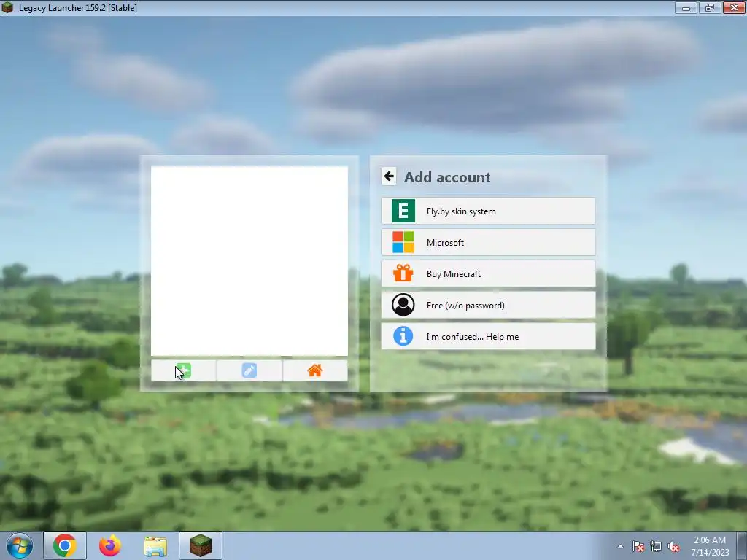The height and width of the screenshot is (560, 747).
Task: Minimize the Legacy Launcher window
Action: 686,7
